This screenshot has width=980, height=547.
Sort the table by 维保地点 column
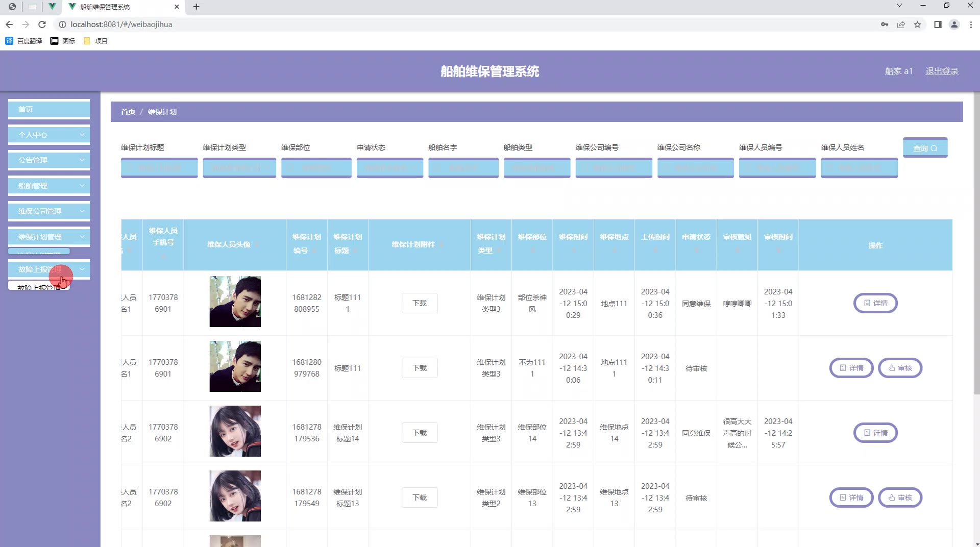(614, 251)
